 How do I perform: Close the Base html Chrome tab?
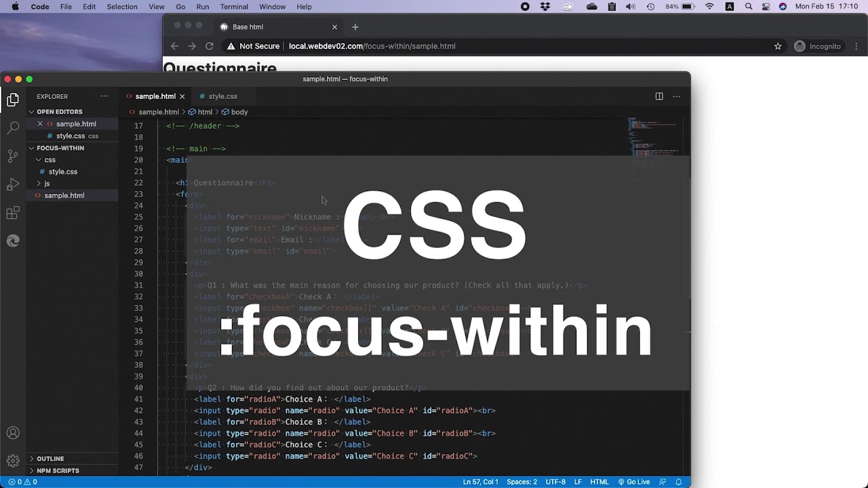coord(334,27)
